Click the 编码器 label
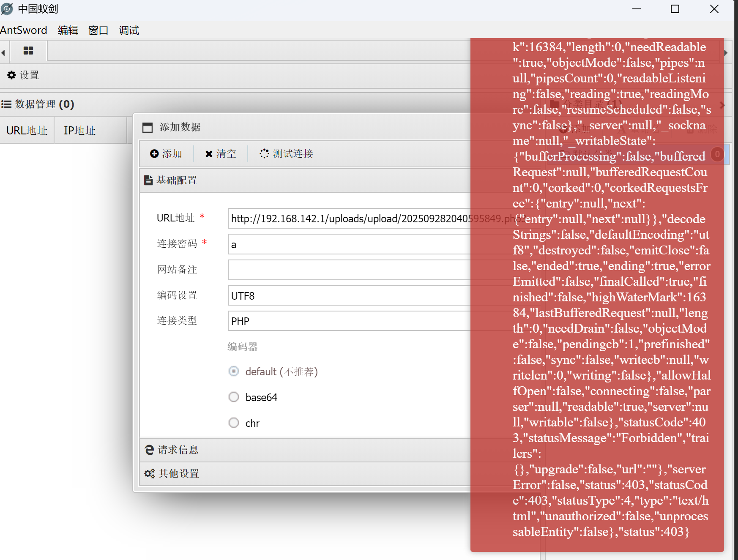Viewport: 738px width, 560px height. click(x=243, y=347)
